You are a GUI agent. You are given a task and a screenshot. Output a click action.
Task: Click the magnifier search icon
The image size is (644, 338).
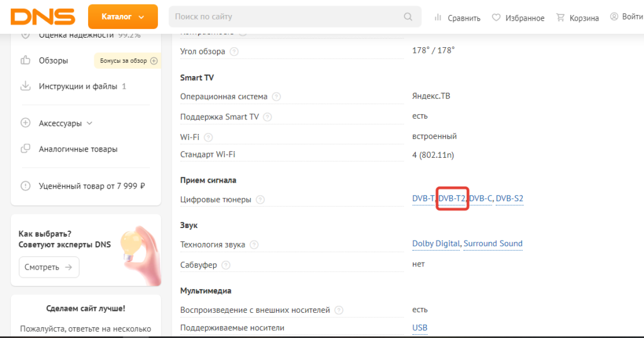point(408,17)
